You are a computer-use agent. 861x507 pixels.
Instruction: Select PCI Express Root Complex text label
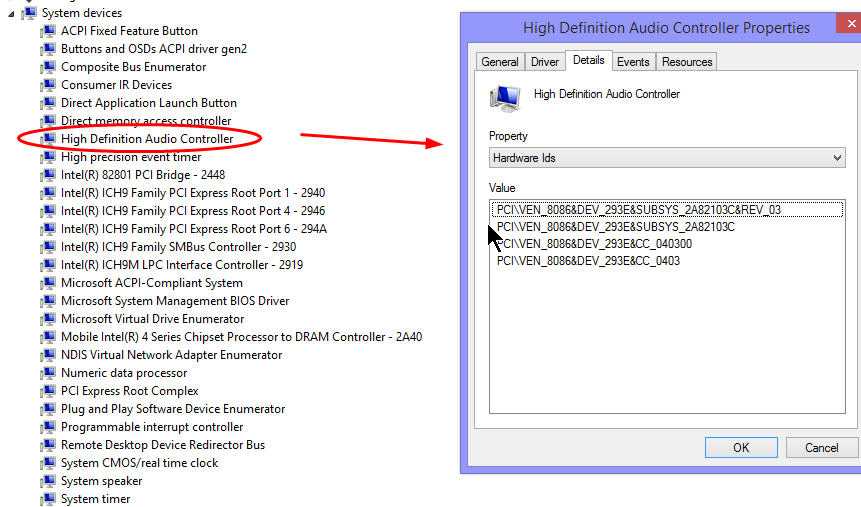coord(130,391)
